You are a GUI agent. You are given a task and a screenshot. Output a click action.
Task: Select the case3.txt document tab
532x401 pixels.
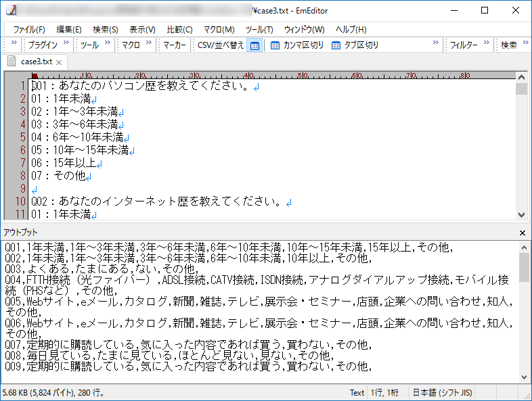37,62
